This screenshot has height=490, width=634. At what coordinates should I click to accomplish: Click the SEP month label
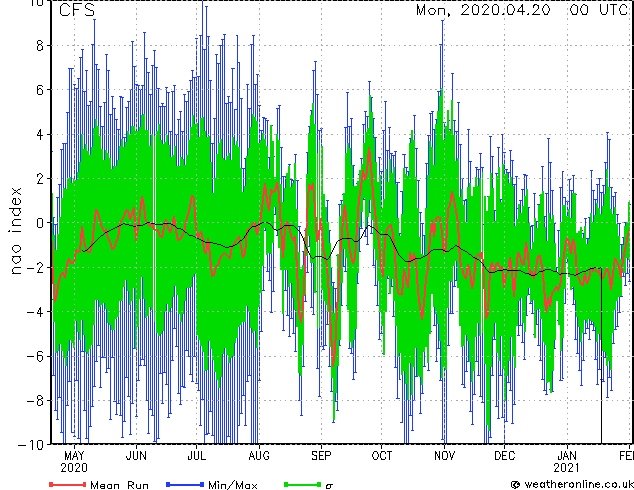321,456
